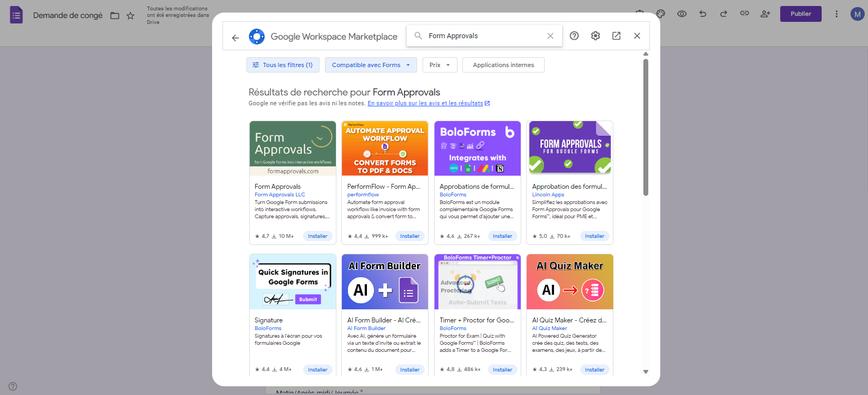Add collaborators to the form
The height and width of the screenshot is (395, 868).
(765, 14)
